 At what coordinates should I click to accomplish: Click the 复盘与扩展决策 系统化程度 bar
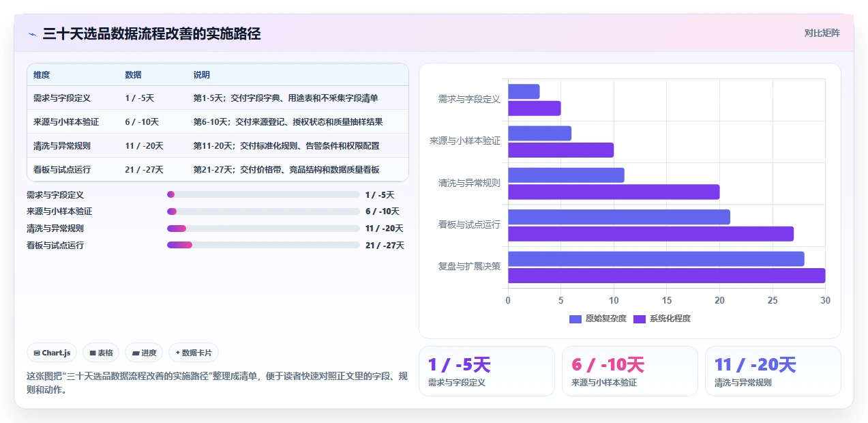tap(666, 276)
